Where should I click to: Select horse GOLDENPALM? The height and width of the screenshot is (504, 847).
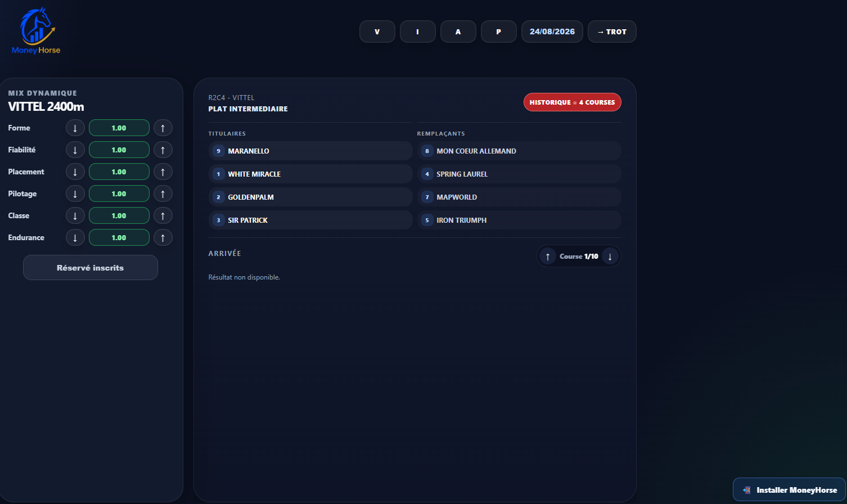[x=310, y=197]
